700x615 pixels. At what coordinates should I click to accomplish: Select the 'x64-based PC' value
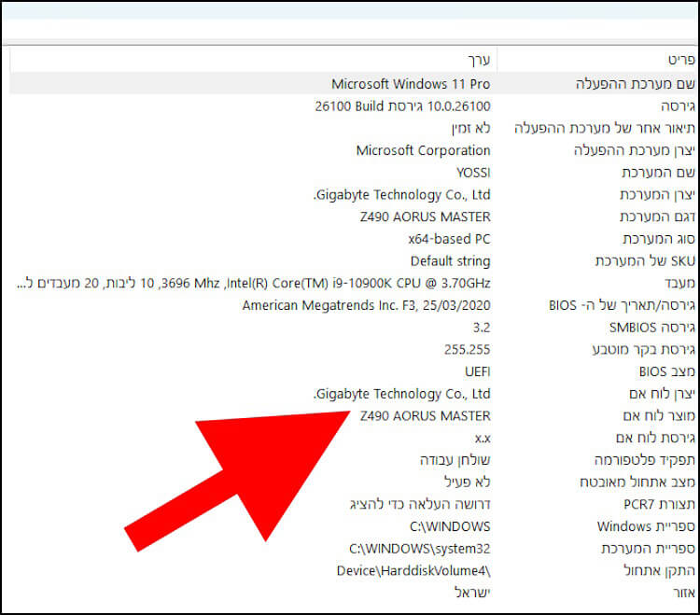(x=449, y=239)
